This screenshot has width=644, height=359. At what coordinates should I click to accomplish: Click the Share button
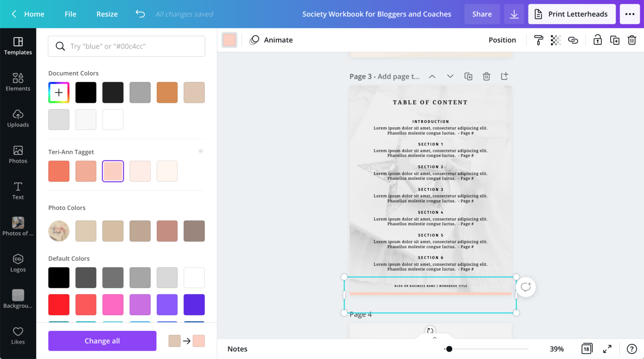tap(482, 14)
